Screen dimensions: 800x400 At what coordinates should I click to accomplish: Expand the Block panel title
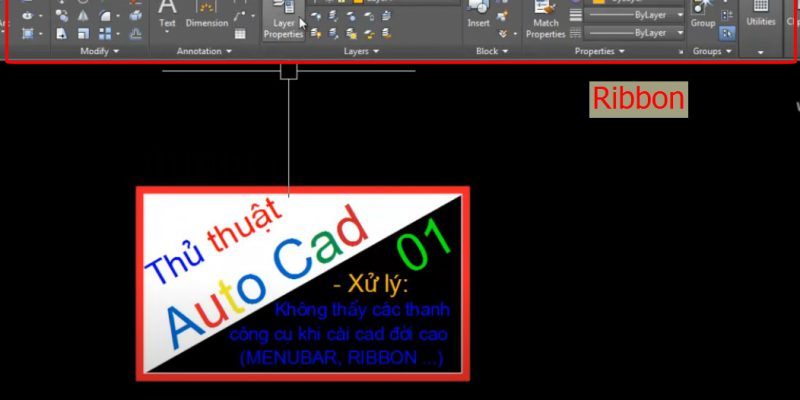[x=492, y=51]
